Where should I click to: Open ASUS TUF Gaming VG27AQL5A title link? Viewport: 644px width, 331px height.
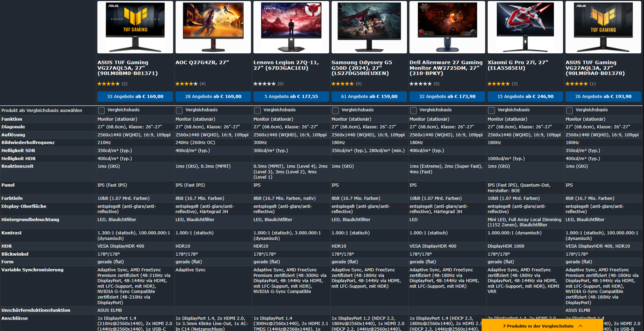[127, 68]
